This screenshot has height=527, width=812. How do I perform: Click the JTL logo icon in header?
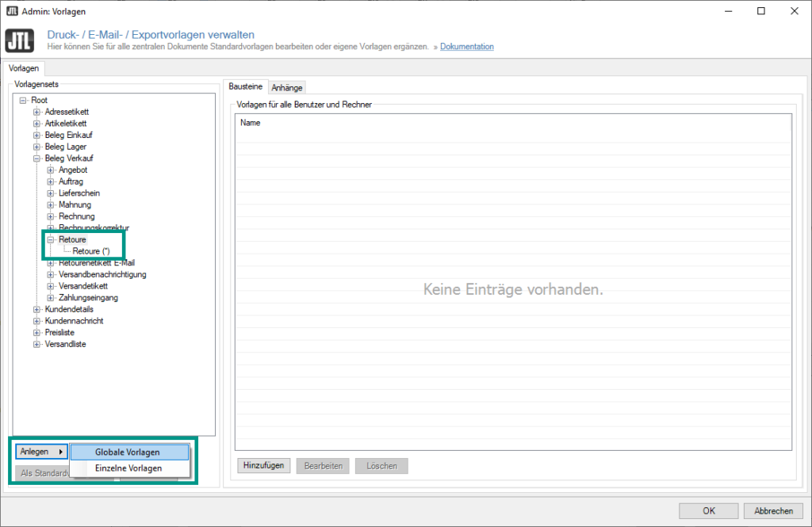20,40
